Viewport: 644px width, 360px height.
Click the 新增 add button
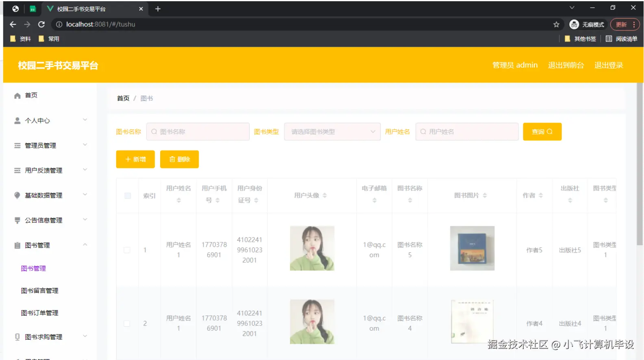pyautogui.click(x=135, y=159)
